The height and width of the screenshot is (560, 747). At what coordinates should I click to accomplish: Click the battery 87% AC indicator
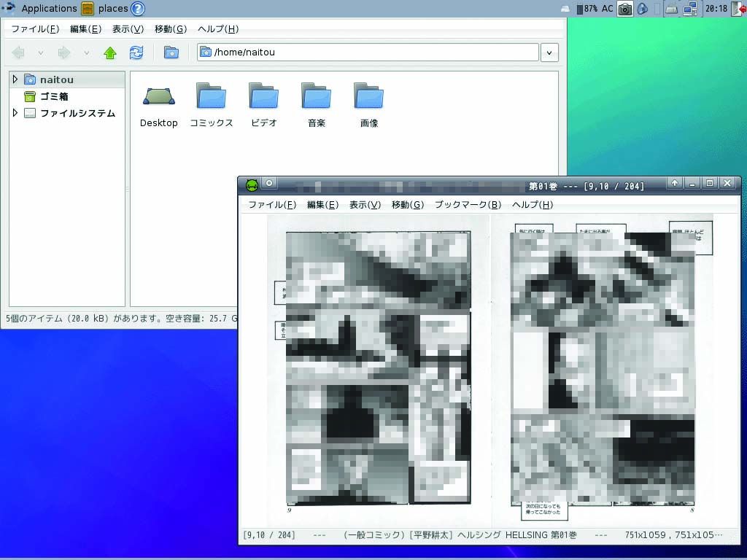(594, 8)
